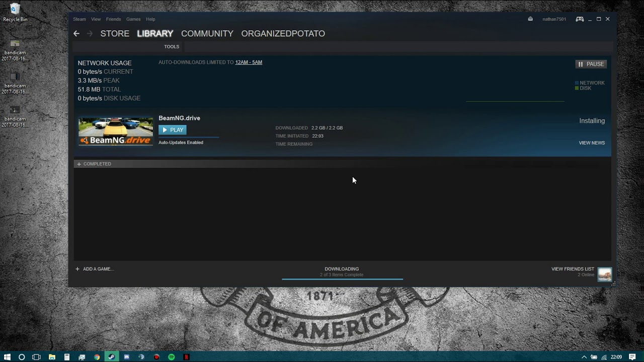Click the Steam taskbar icon

pyautogui.click(x=112, y=357)
